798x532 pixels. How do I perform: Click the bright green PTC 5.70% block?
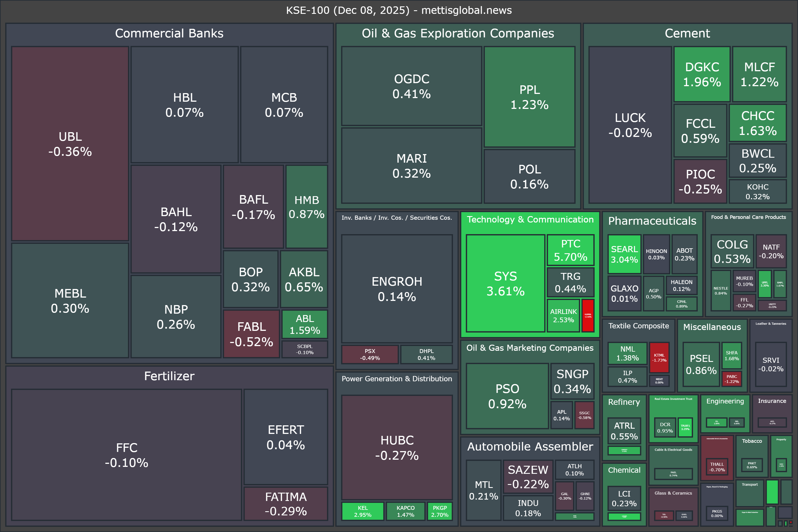(570, 250)
